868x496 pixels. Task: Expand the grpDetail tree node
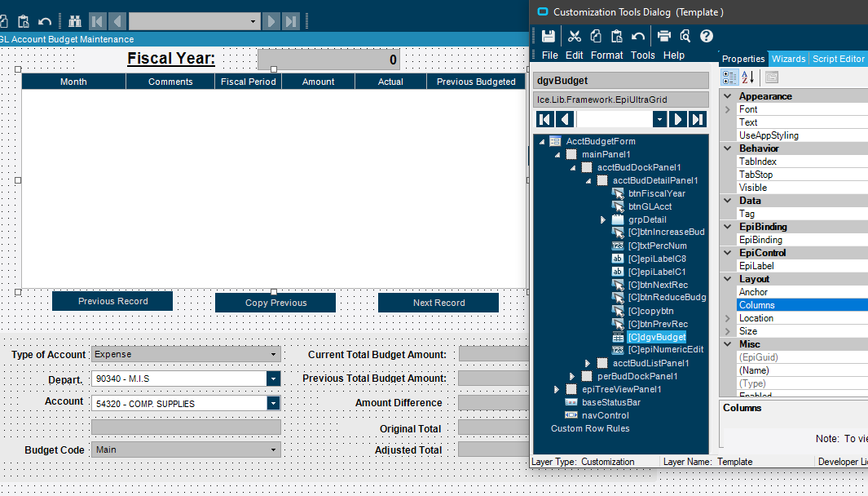pyautogui.click(x=603, y=219)
